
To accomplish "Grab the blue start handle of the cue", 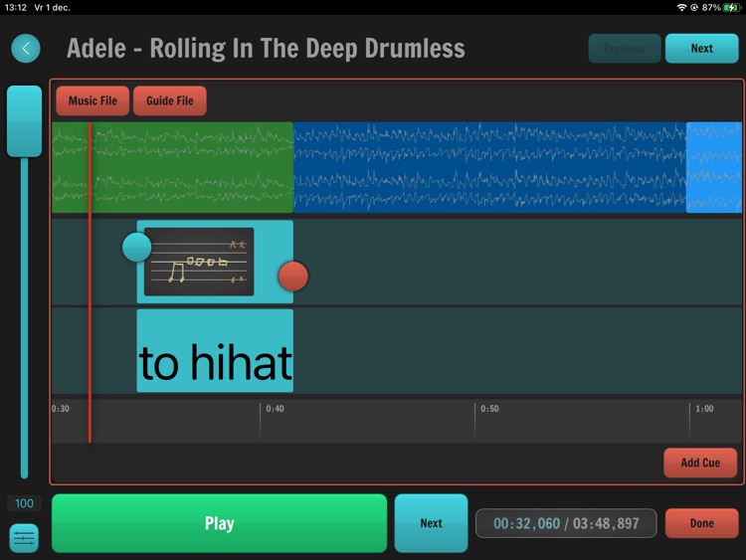I will (x=137, y=247).
